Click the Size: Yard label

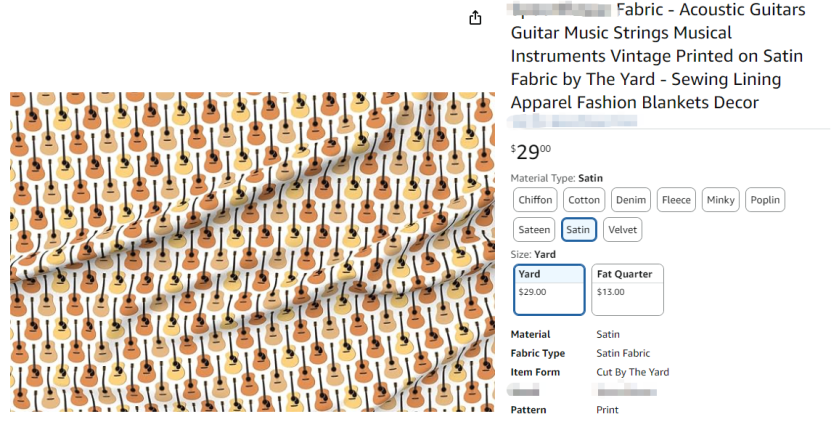click(x=533, y=254)
